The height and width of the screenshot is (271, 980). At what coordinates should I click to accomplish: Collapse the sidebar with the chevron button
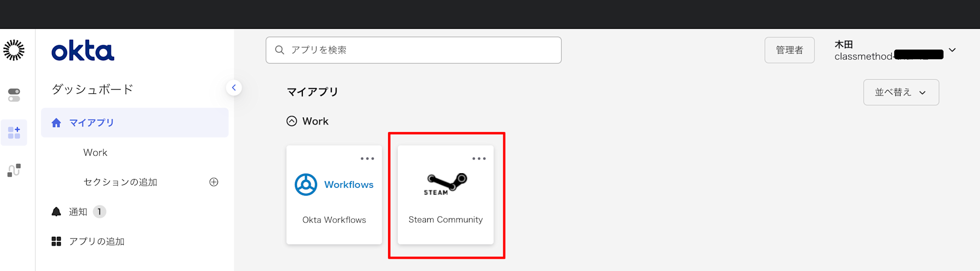[234, 88]
